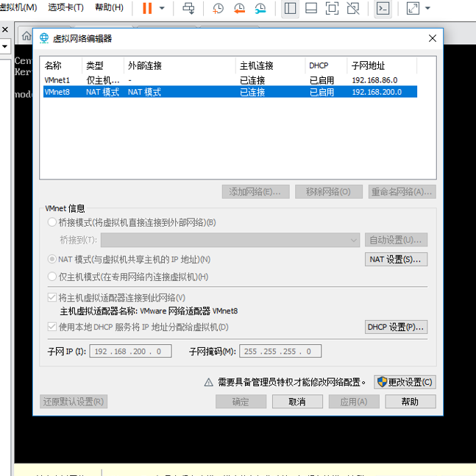Click the 子网掩码 input field
The height and width of the screenshot is (476, 476).
[x=280, y=351]
